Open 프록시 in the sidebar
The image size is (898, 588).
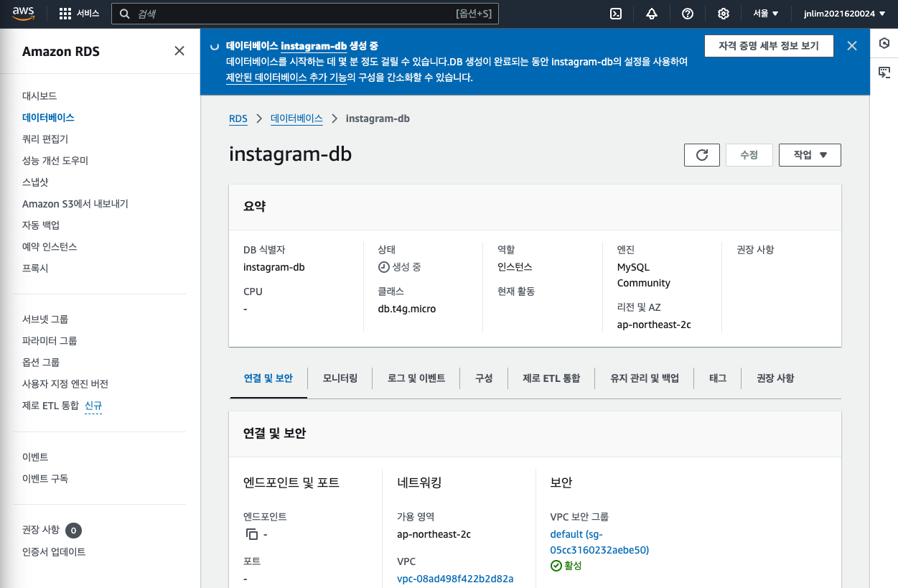(35, 269)
